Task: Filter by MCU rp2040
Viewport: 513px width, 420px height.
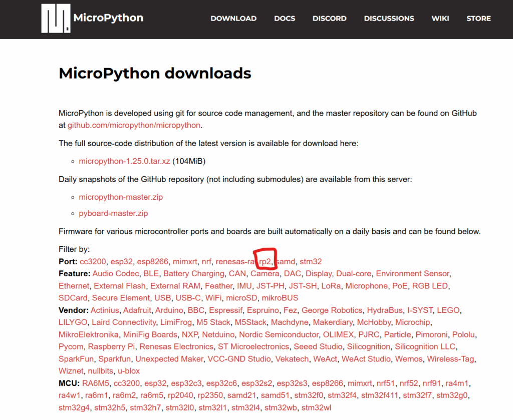Action: pos(180,395)
